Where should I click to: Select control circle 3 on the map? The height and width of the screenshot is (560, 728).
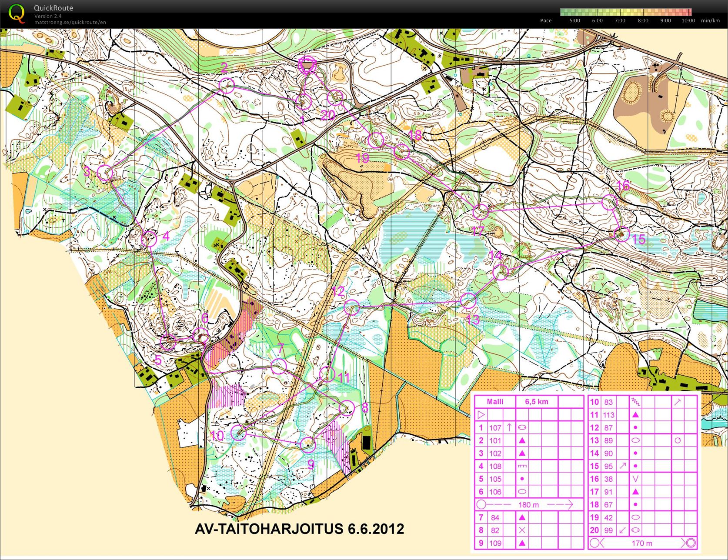105,173
